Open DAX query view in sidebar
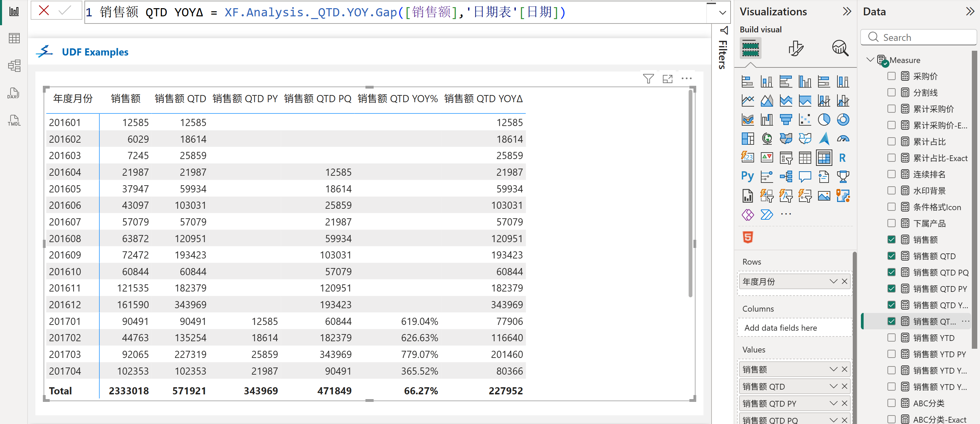980x424 pixels. tap(14, 93)
